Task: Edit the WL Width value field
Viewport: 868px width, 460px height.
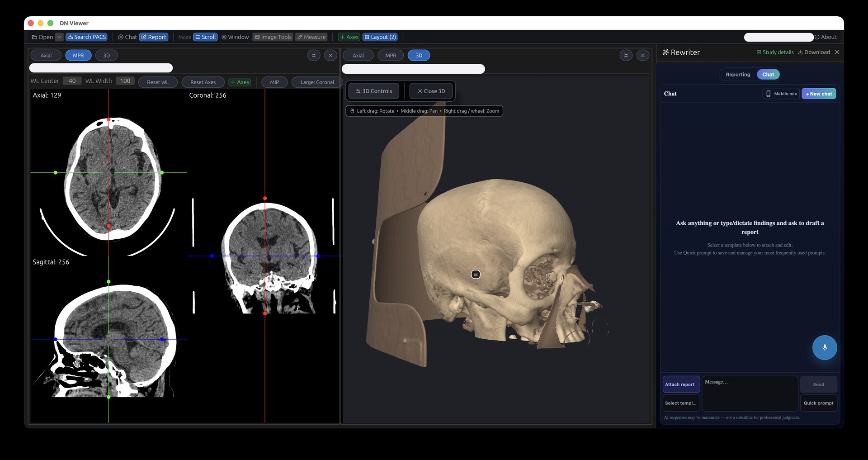Action: [125, 81]
